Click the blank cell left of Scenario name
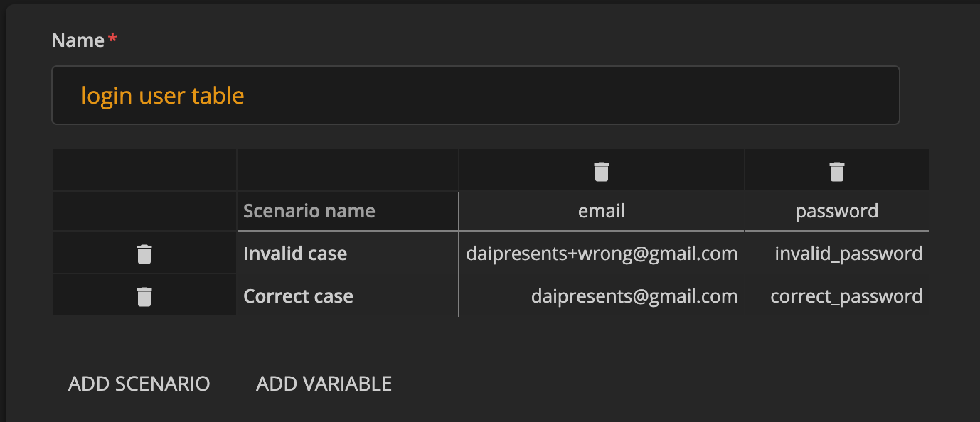 pos(144,211)
